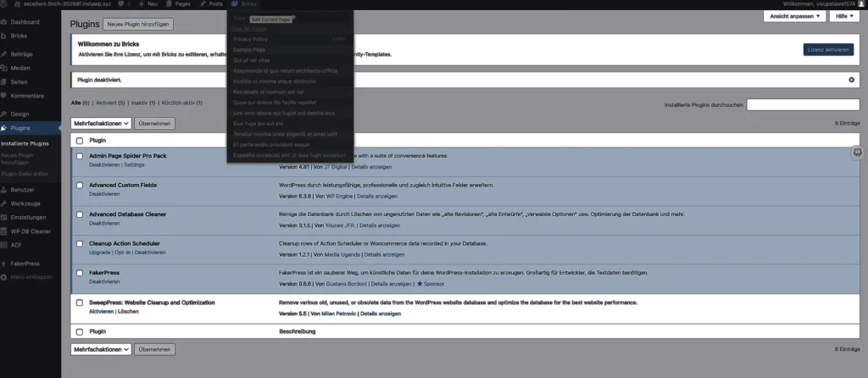Expand the Hilfe panel
The width and height of the screenshot is (868, 378).
tap(844, 17)
